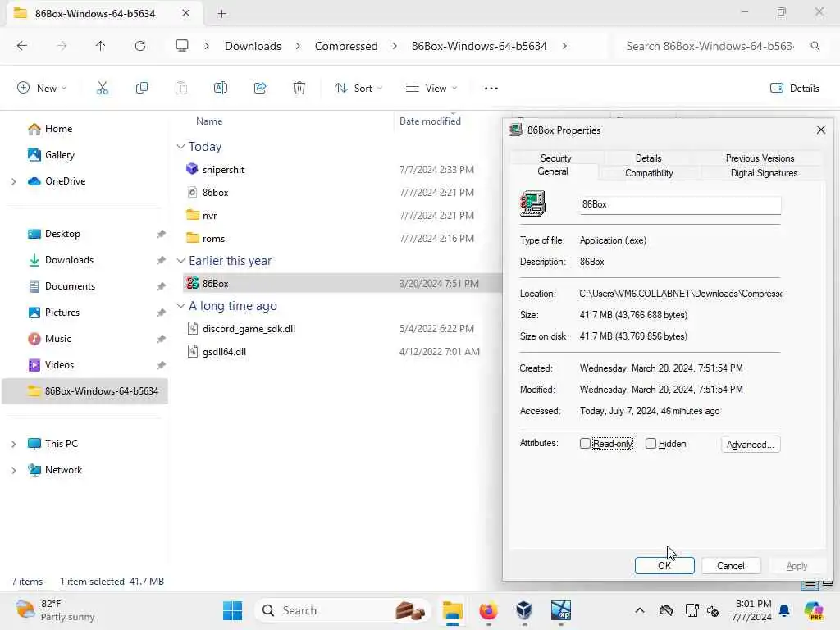840x630 pixels.
Task: Click the 86Box file name field
Action: [x=680, y=204]
